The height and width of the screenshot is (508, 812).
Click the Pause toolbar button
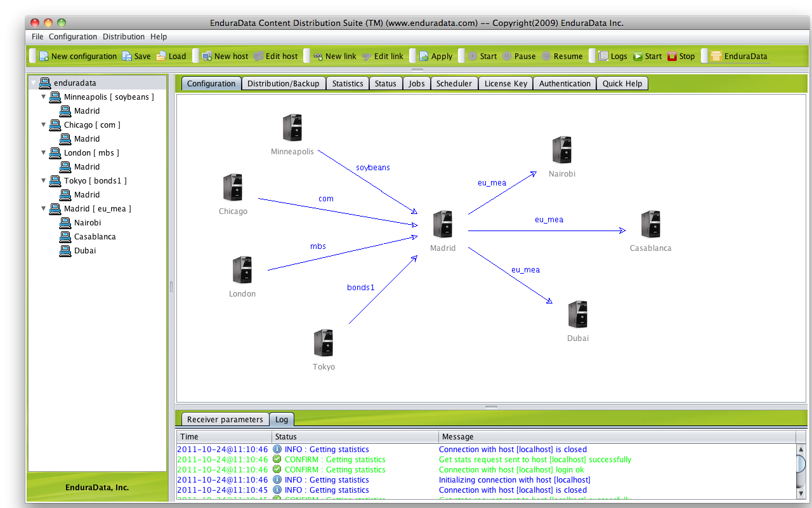click(x=519, y=56)
